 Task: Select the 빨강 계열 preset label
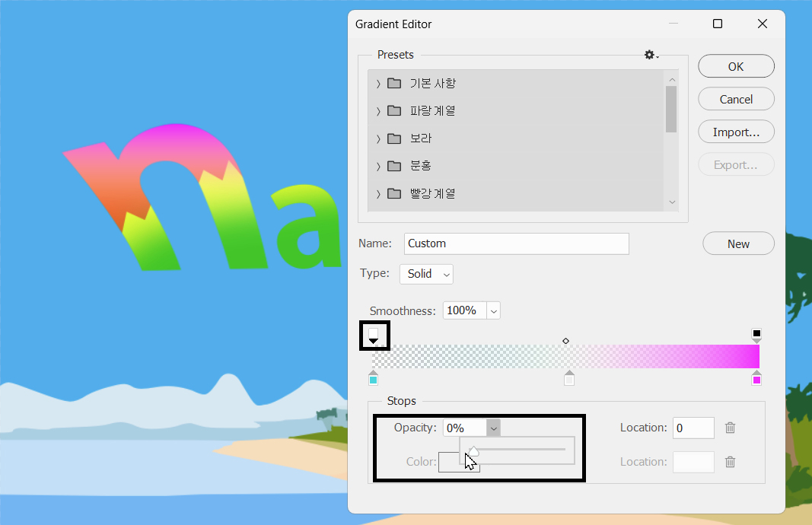pyautogui.click(x=432, y=193)
